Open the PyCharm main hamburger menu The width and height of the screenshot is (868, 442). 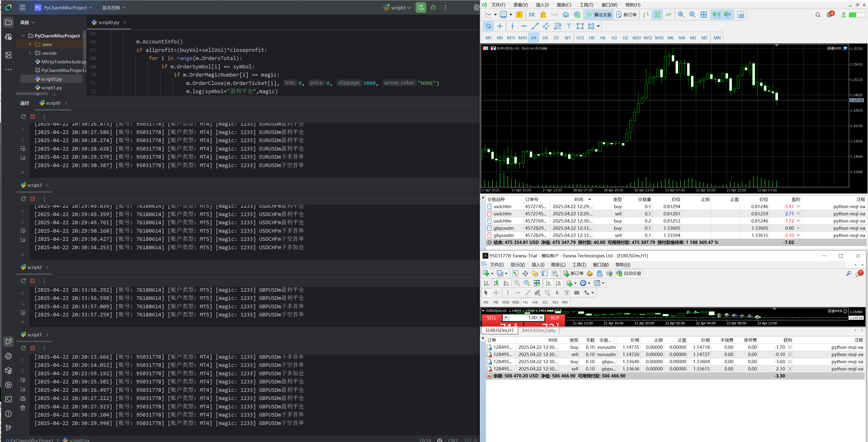22,7
